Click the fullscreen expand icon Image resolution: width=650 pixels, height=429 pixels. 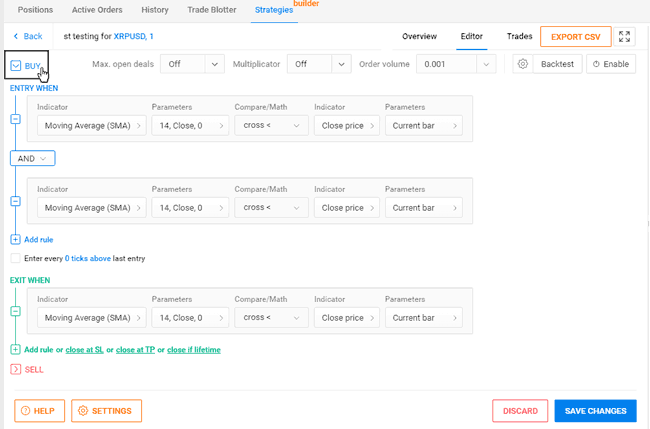(x=625, y=37)
